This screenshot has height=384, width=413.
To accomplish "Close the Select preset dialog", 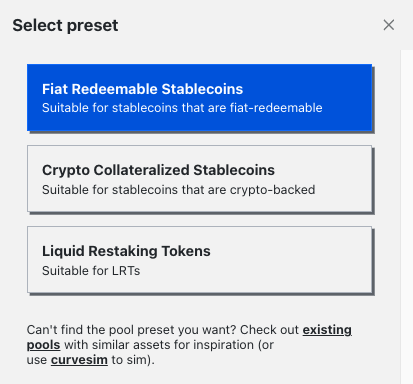I will pyautogui.click(x=389, y=25).
